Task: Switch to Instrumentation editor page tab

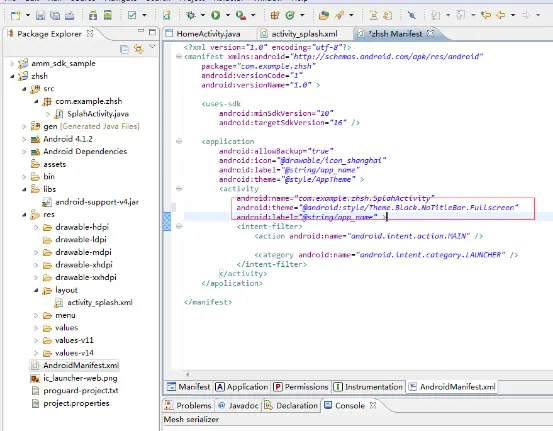Action: tap(368, 387)
